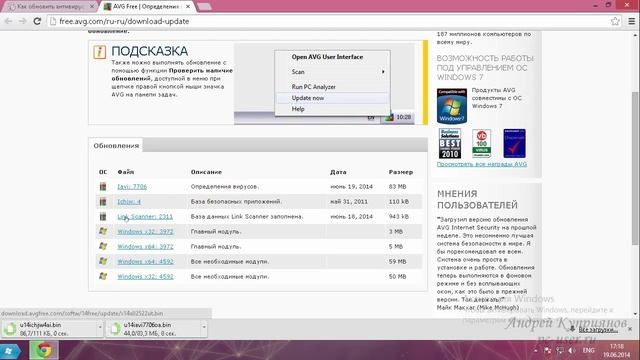Expand options arrow for u14ichjw4ai.bin download
Image resolution: width=640 pixels, height=360 pixels.
[x=100, y=327]
